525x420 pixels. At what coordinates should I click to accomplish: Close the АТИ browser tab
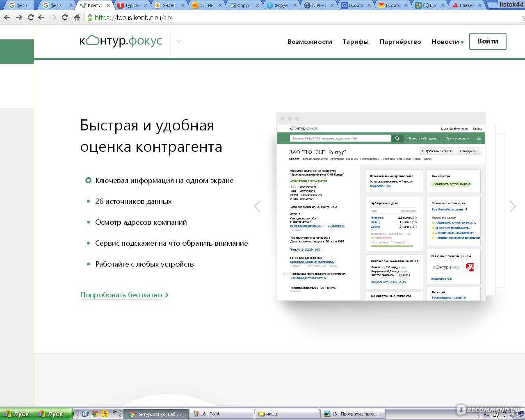pyautogui.click(x=331, y=5)
